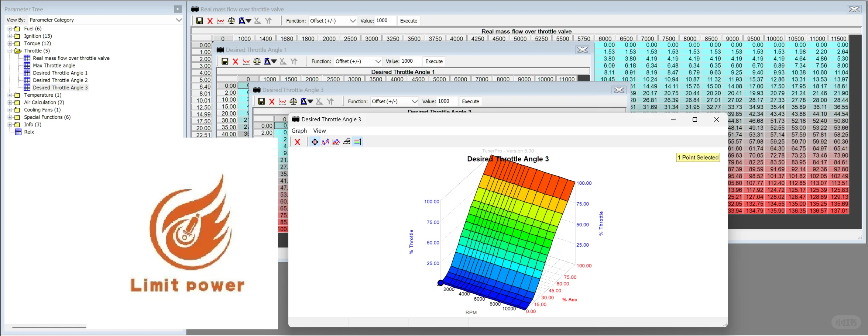Open Function dropdown in Real mass flow window
Viewport: 868px width, 336px height.
pos(352,21)
